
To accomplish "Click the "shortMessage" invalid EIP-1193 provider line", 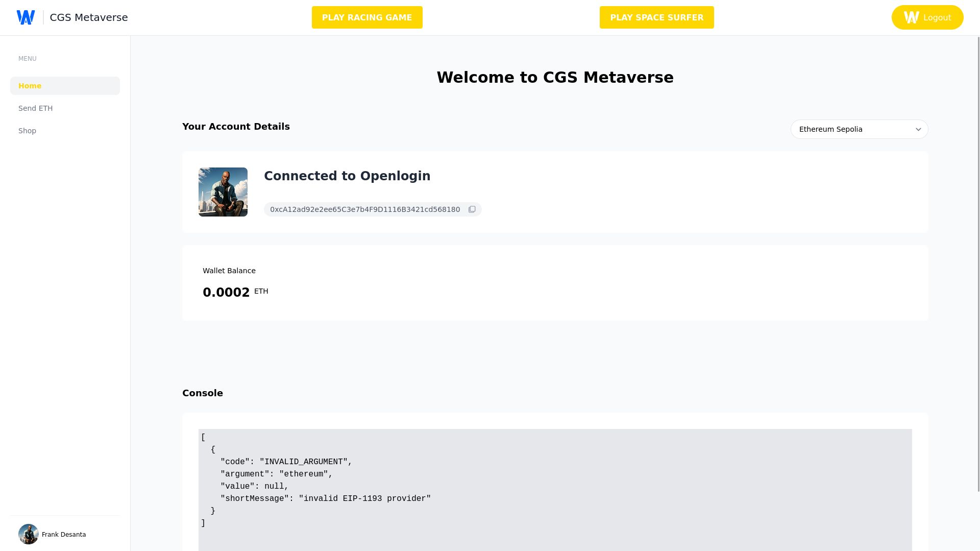I will (326, 499).
